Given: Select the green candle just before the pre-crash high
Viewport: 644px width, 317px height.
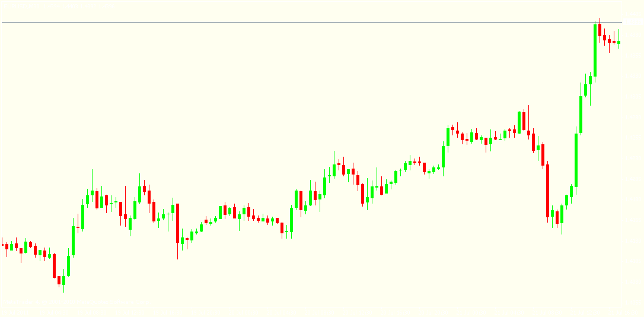Looking at the screenshot, I should click(x=519, y=122).
